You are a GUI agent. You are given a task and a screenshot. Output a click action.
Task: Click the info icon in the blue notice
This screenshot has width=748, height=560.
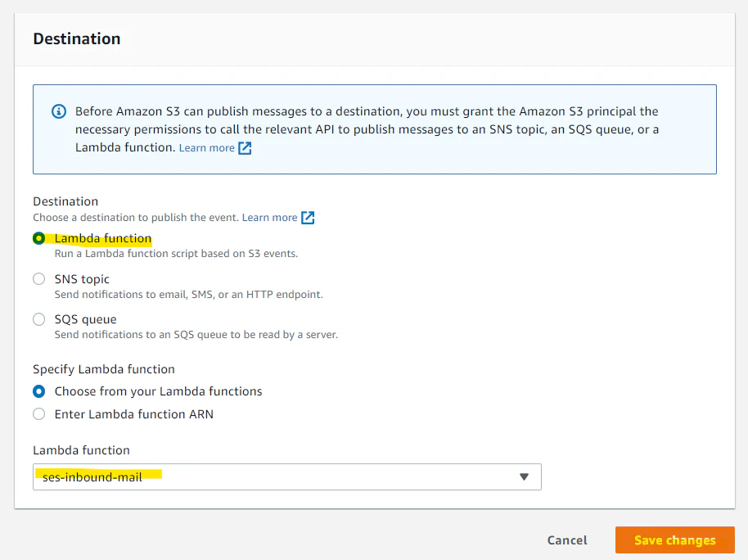tap(58, 111)
